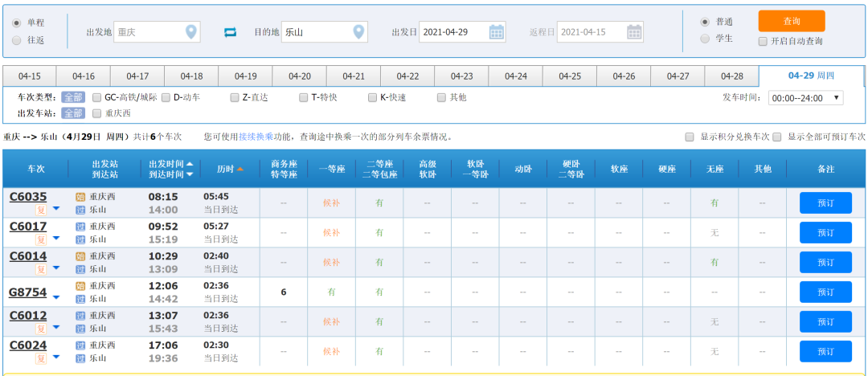Open the return date calendar icon
Image resolution: width=868 pixels, height=376 pixels.
[x=634, y=32]
